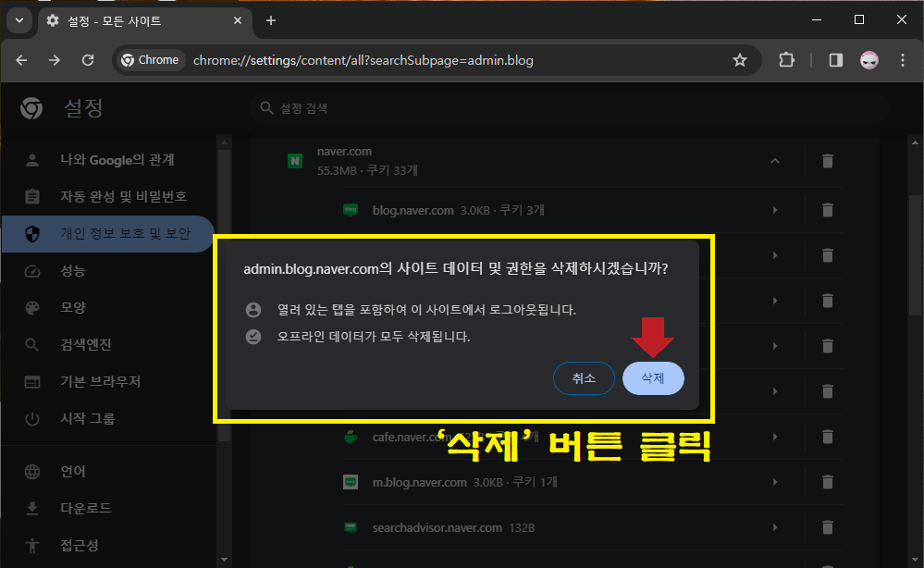Open the profile avatar menu
This screenshot has height=568, width=924.
pos(869,60)
